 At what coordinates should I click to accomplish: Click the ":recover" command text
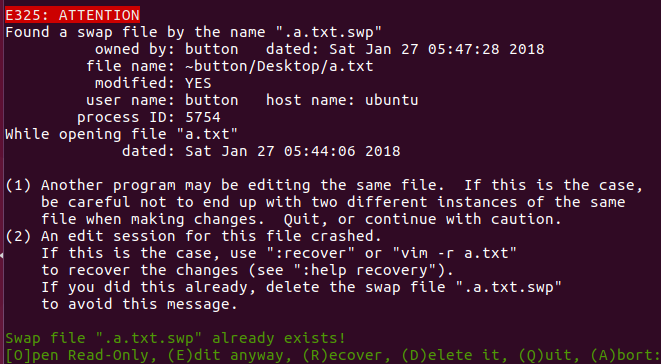click(x=311, y=253)
